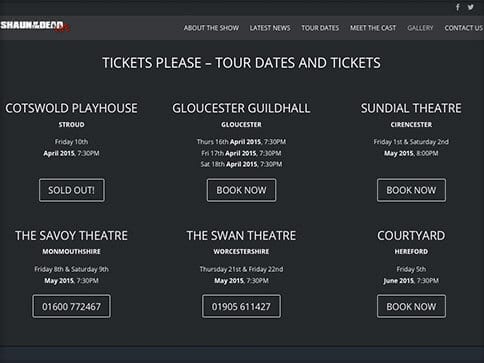Click the Thurs 16th April 2015 date
Screen dimensions: 484x363
pos(241,142)
